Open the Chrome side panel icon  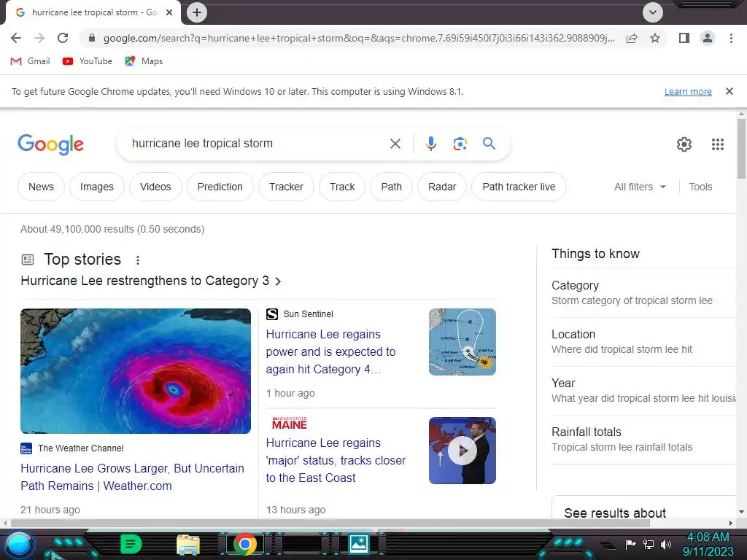coord(684,38)
